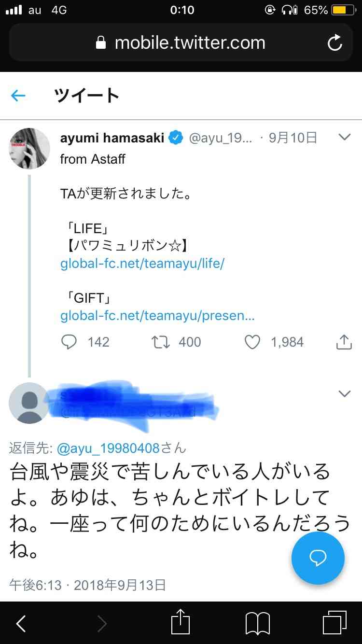Screen dimensions: 362x644
Task: Tap the floating blue reply compose button
Action: click(318, 558)
